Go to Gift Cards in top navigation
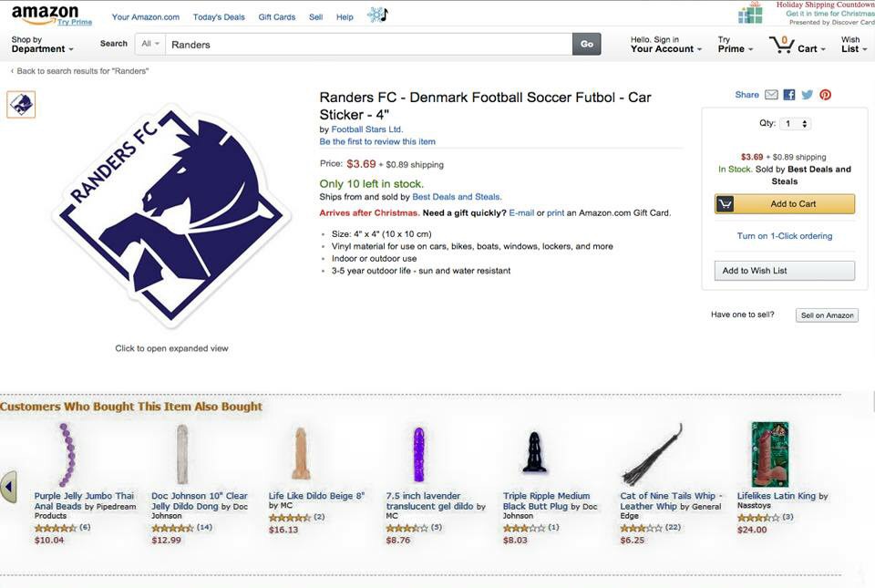The width and height of the screenshot is (875, 588). (x=276, y=17)
